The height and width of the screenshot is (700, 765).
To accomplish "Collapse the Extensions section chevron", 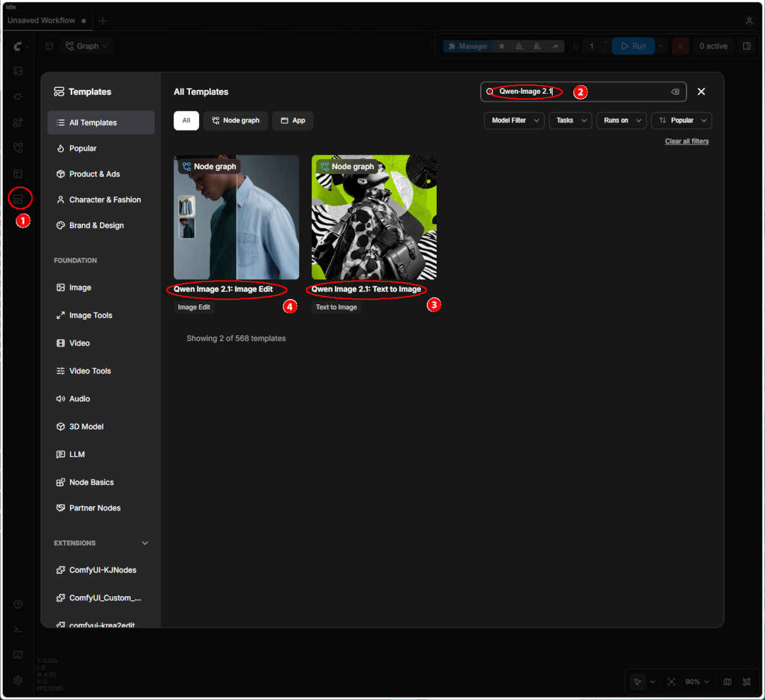I will [145, 543].
